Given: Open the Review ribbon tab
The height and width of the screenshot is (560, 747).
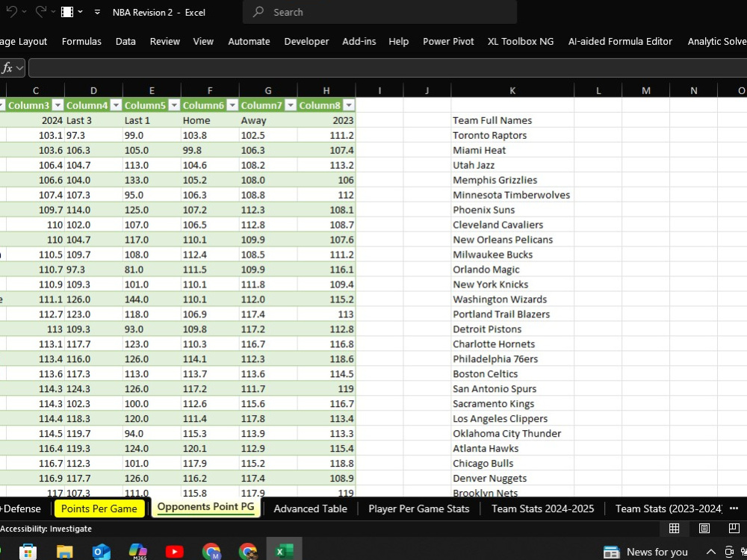Looking at the screenshot, I should tap(165, 41).
